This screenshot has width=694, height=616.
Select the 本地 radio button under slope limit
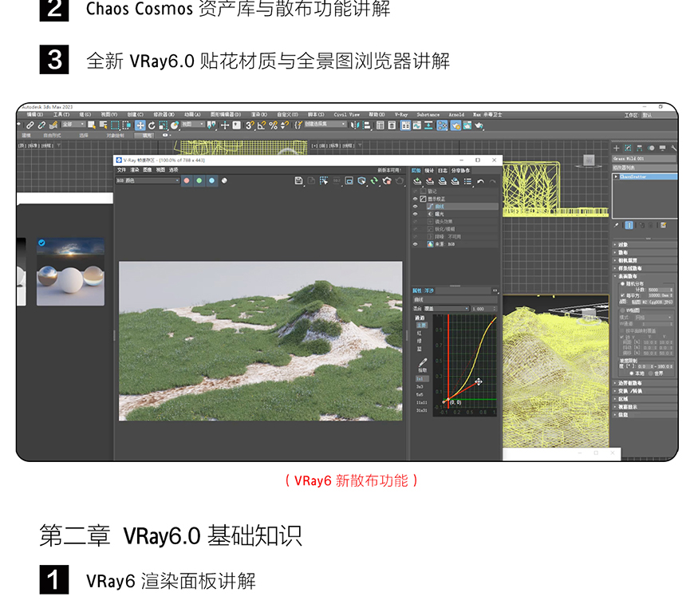[x=632, y=373]
